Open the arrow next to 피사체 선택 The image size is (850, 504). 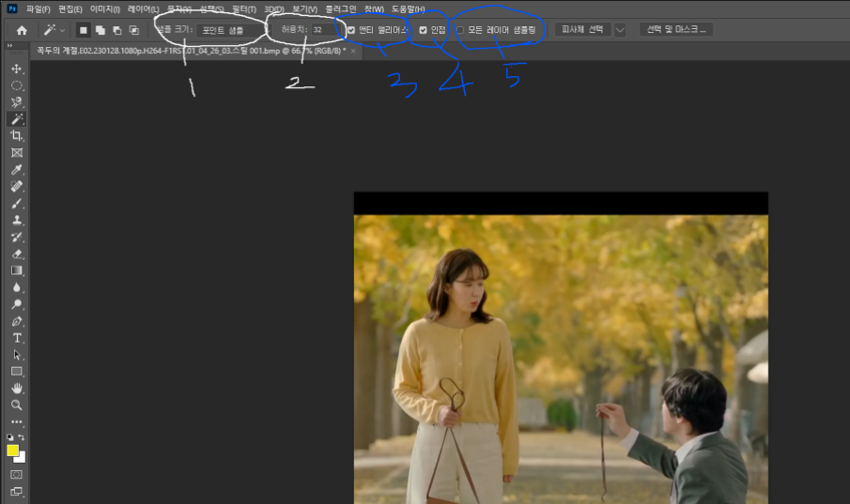click(x=620, y=30)
